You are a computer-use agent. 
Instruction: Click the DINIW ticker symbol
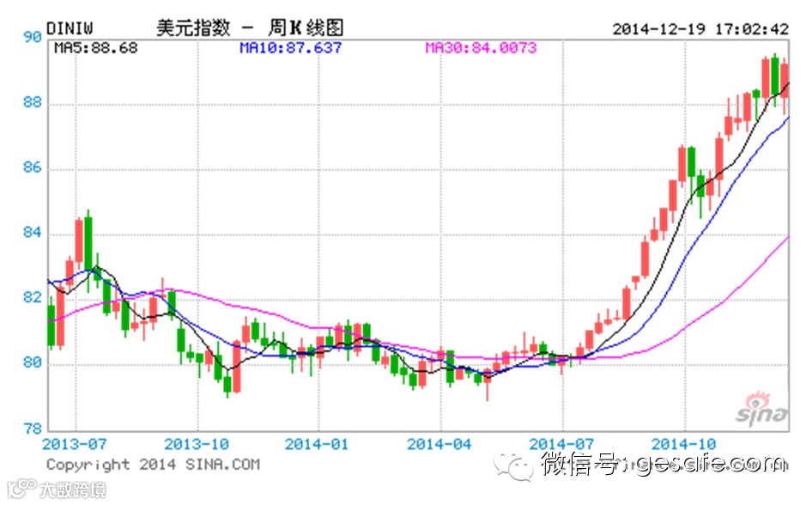70,28
